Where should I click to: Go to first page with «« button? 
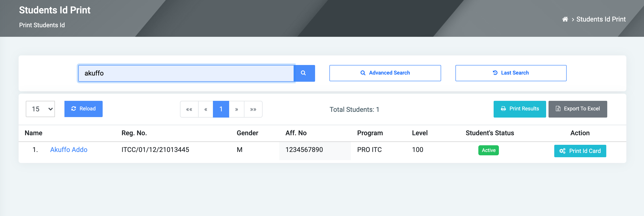[x=189, y=109]
